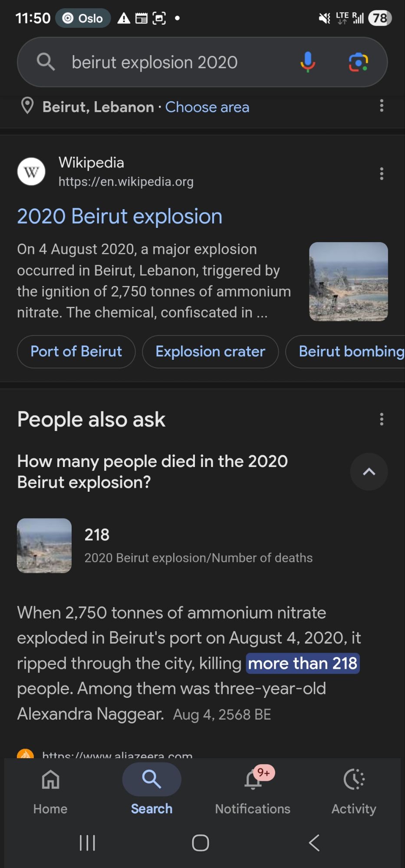The width and height of the screenshot is (405, 868).
Task: Open location options three-dot menu
Action: (382, 106)
